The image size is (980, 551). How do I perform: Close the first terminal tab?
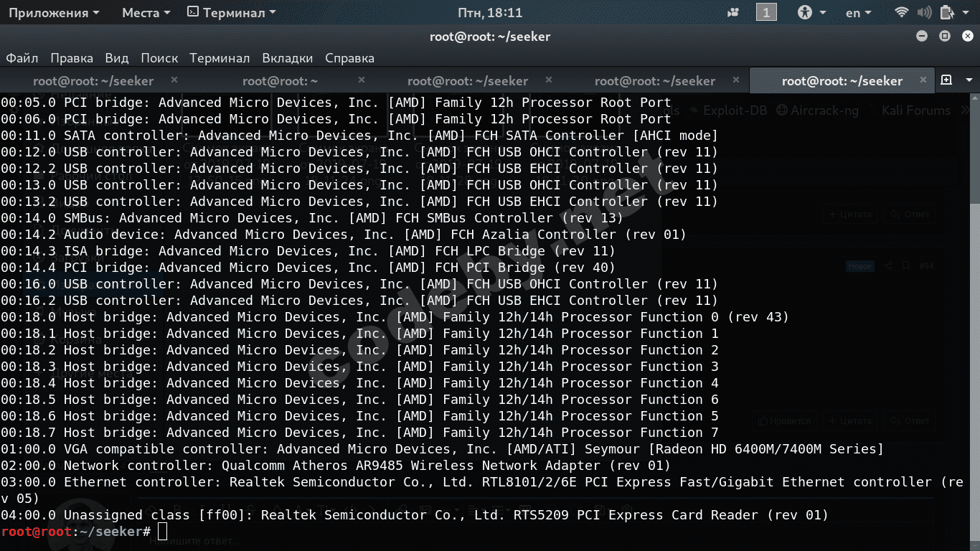[x=174, y=80]
